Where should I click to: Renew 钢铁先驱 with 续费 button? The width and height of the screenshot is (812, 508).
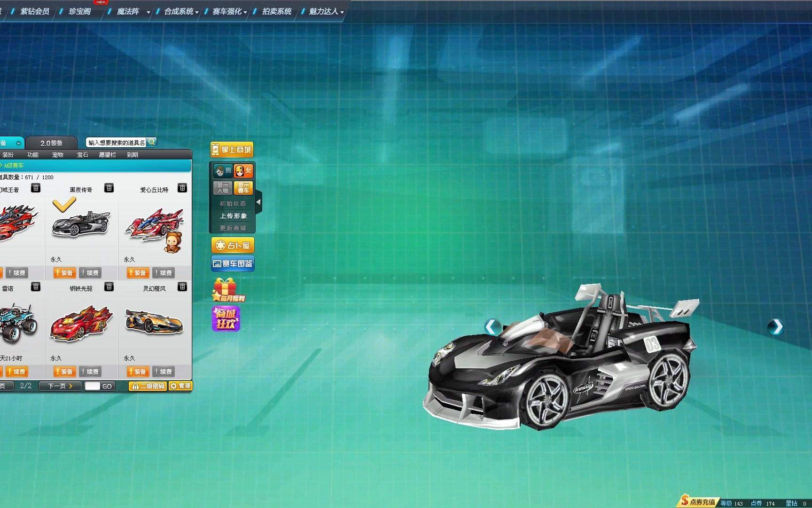point(90,372)
